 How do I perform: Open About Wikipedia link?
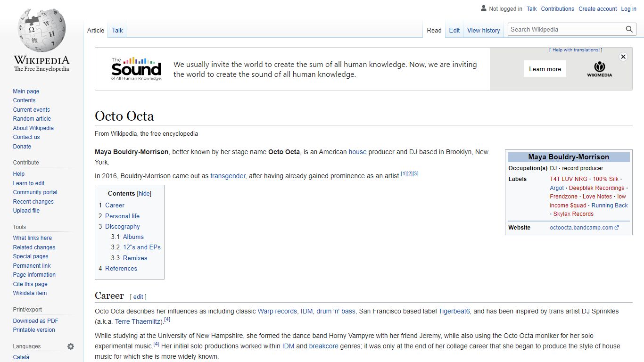tap(33, 128)
